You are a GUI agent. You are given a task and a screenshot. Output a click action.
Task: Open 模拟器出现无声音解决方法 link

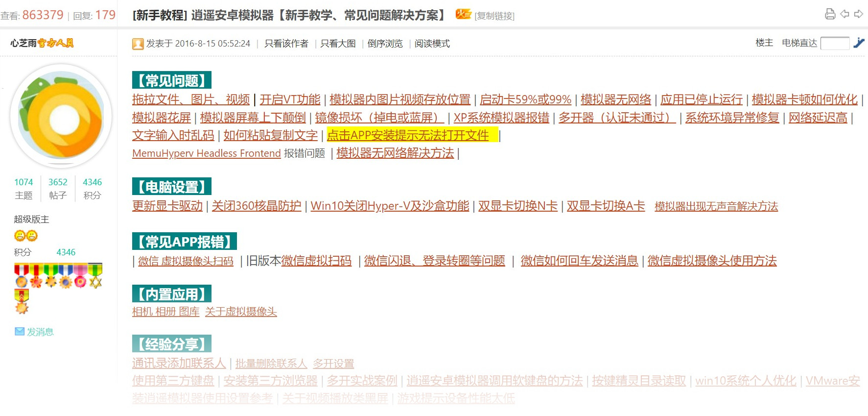coord(716,206)
